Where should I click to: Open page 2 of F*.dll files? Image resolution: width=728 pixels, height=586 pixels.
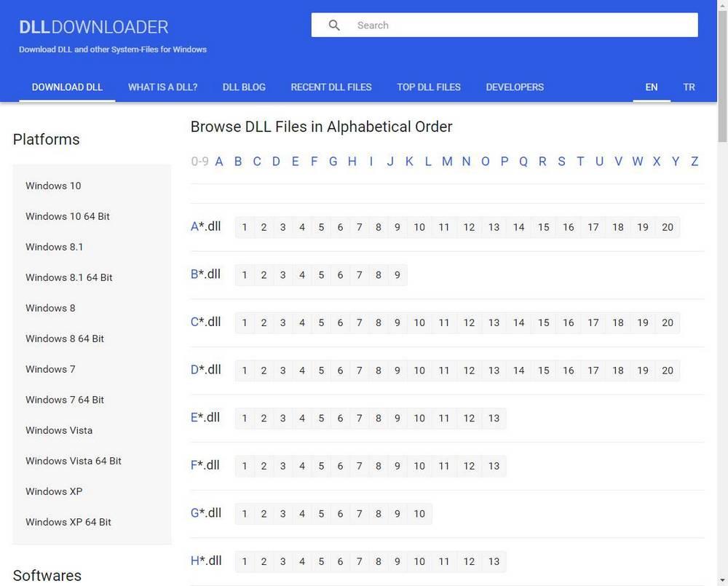click(264, 466)
